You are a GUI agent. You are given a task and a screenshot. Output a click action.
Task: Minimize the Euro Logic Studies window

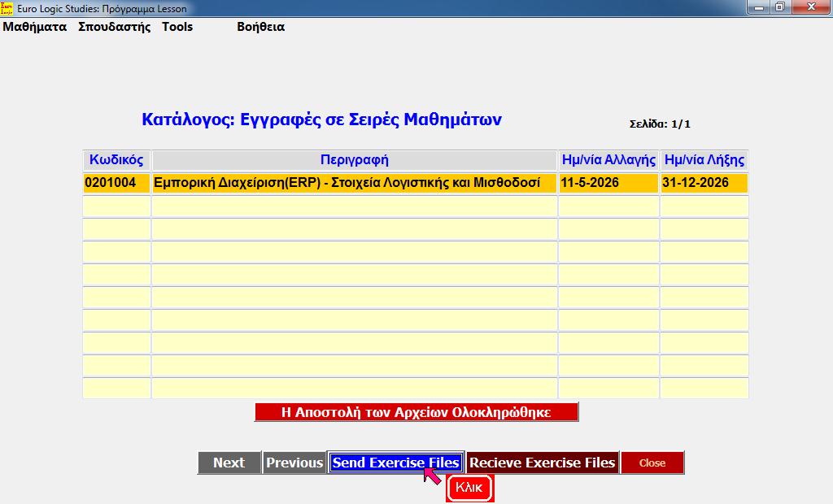(x=759, y=7)
